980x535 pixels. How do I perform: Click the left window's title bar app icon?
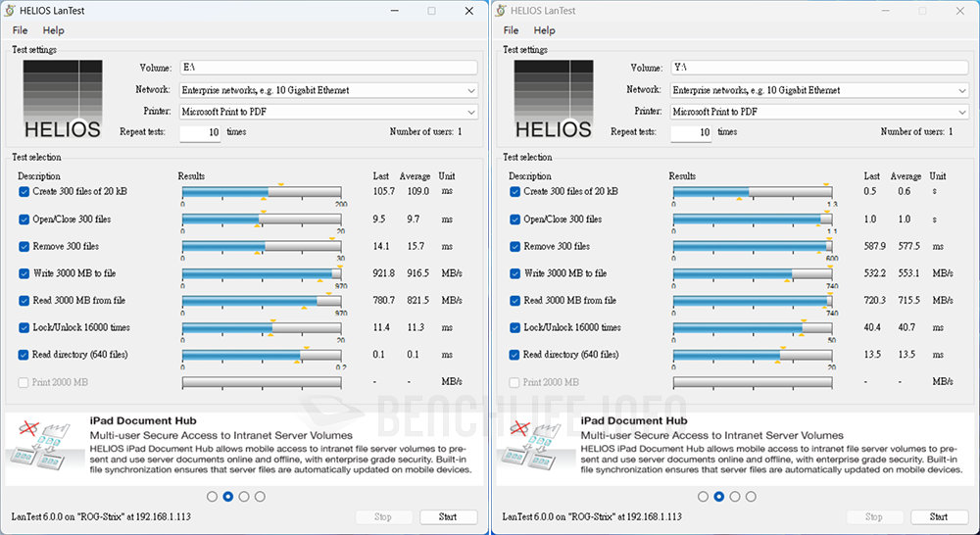tap(12, 11)
